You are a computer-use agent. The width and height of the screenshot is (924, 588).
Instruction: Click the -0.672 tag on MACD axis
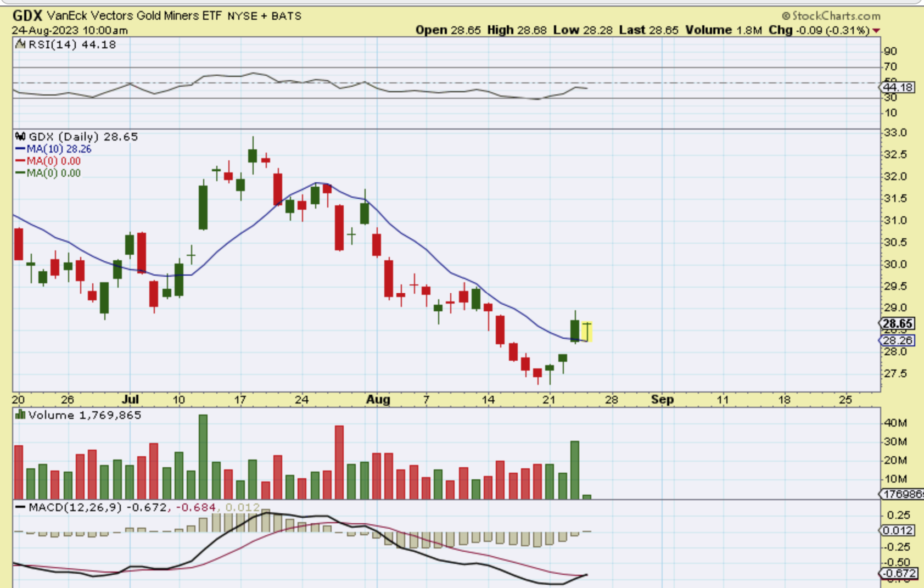tap(898, 574)
